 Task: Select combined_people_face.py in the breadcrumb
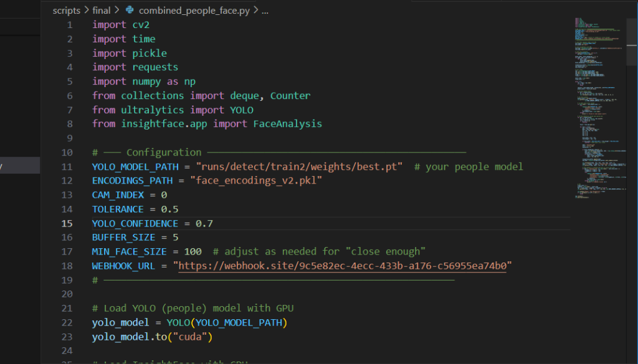(x=194, y=11)
